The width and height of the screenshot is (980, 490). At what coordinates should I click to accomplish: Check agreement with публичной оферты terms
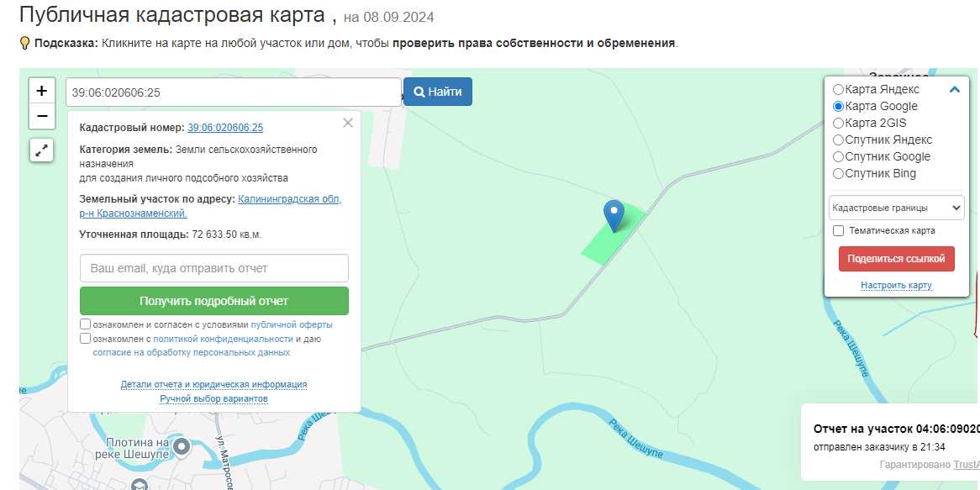point(85,324)
